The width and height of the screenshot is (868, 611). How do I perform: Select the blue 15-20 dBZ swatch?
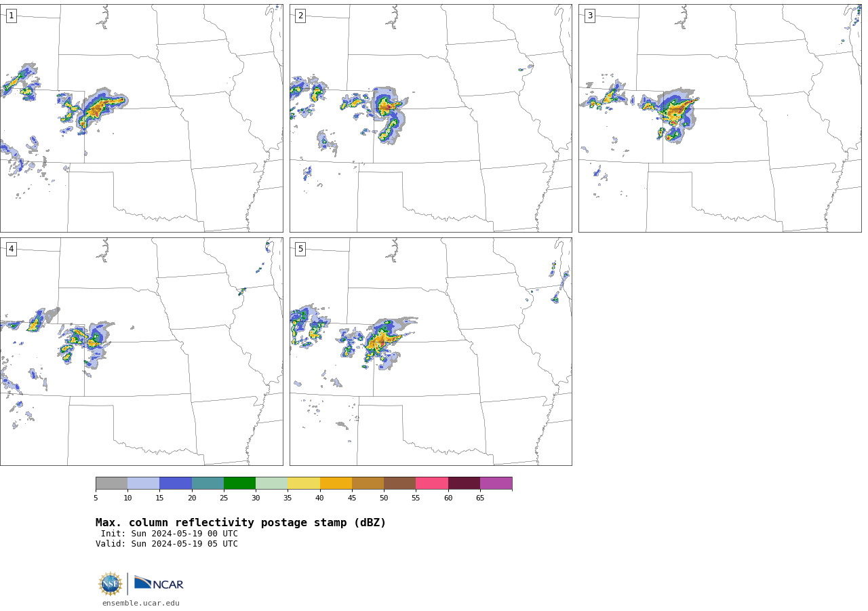pyautogui.click(x=176, y=484)
